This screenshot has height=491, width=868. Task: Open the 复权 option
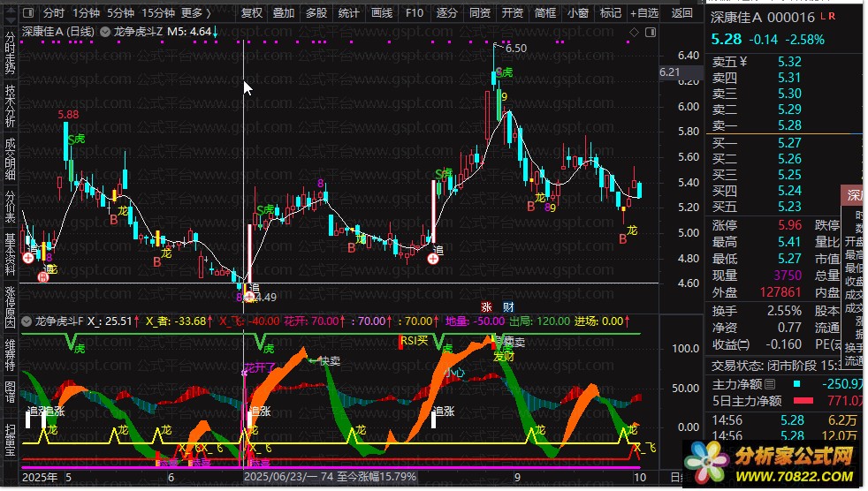[x=252, y=12]
